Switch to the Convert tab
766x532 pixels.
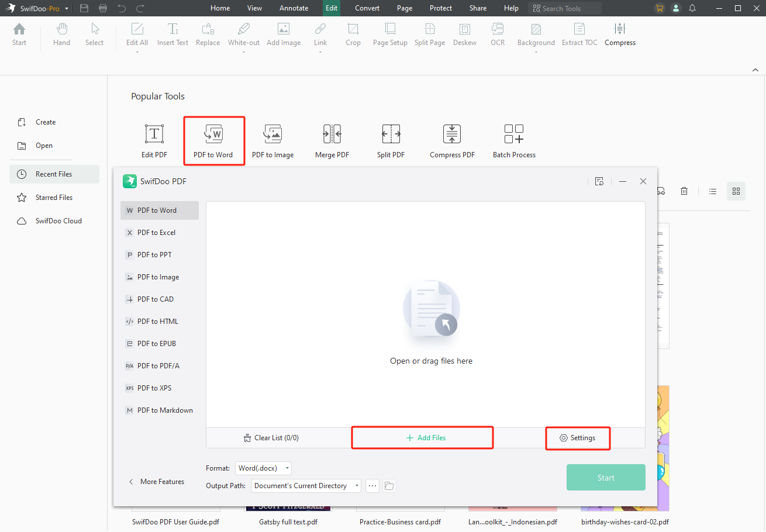(367, 8)
